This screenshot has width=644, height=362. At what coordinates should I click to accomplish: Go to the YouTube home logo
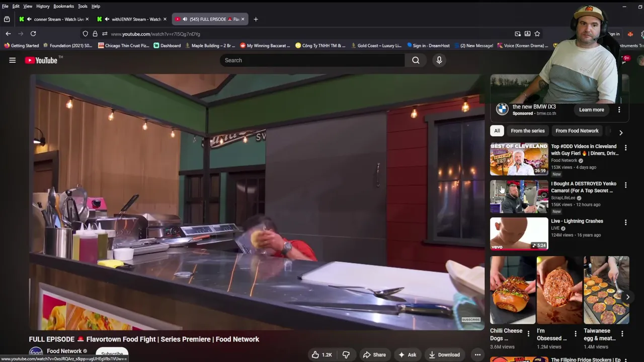pyautogui.click(x=41, y=60)
